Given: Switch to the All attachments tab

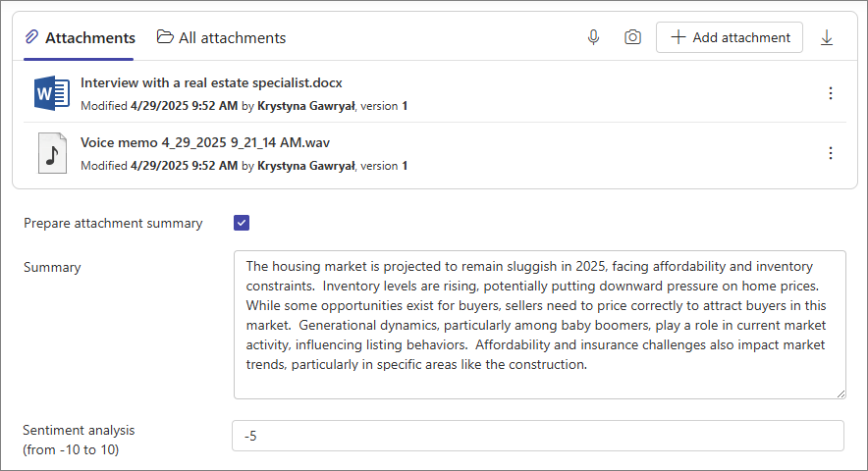Looking at the screenshot, I should pos(222,37).
